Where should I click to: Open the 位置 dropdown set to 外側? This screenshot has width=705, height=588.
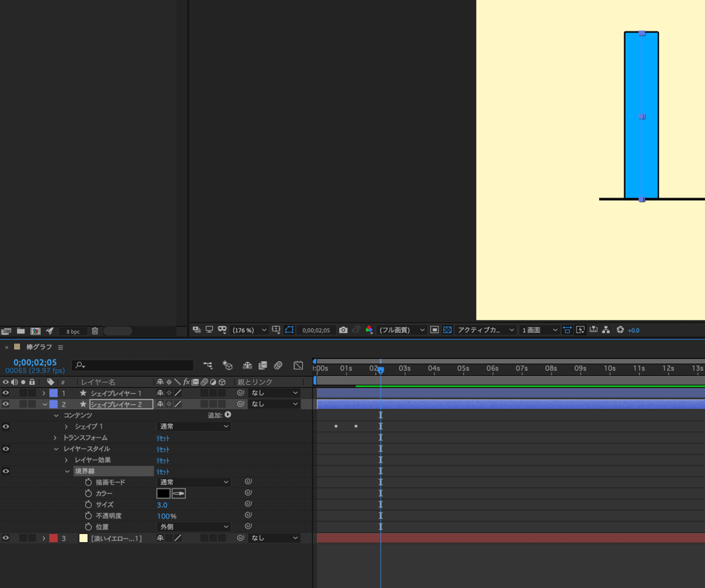tap(194, 527)
